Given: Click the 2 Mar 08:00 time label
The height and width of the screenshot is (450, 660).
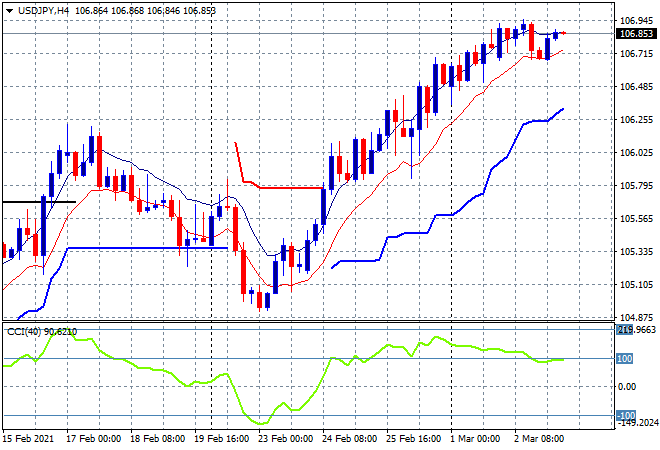Looking at the screenshot, I should [x=539, y=439].
